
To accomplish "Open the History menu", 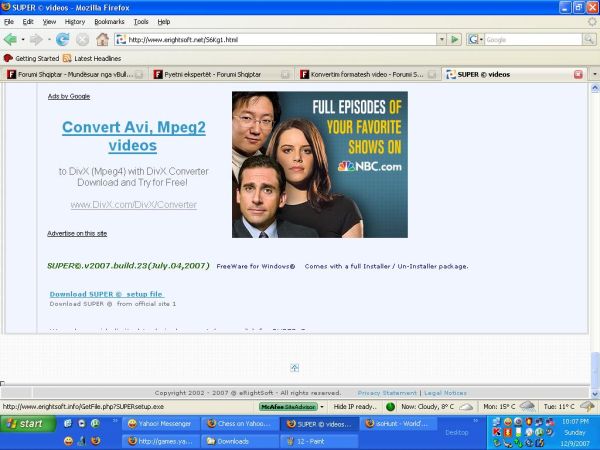I will (75, 22).
